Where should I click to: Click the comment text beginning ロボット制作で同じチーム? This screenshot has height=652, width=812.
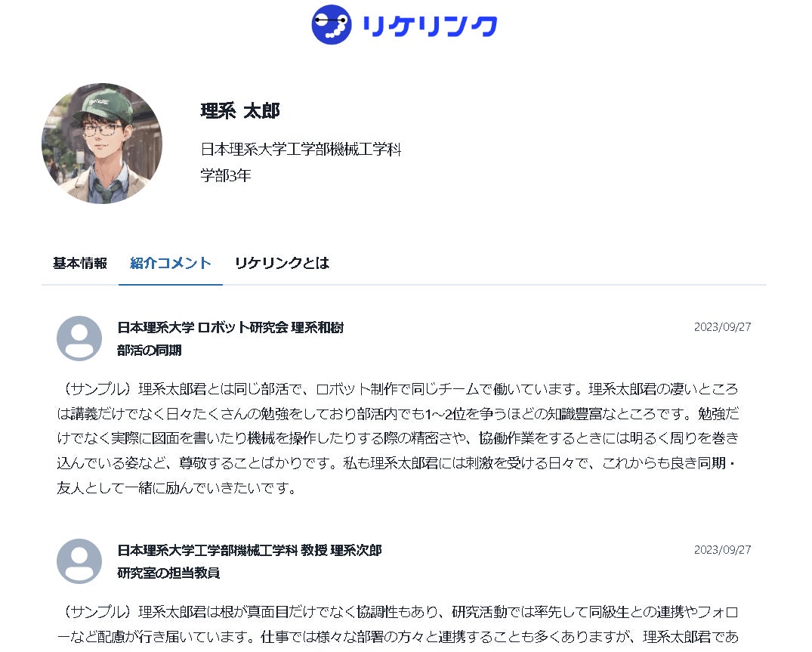coord(398,438)
